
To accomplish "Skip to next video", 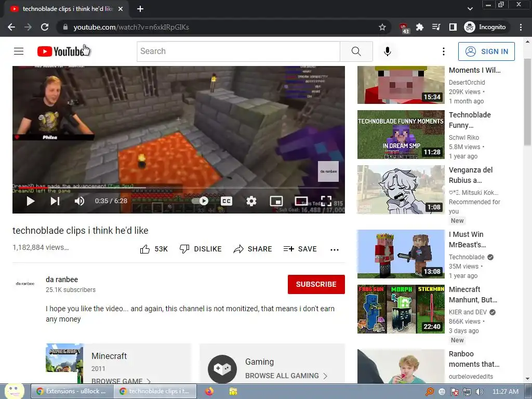I will tap(55, 201).
